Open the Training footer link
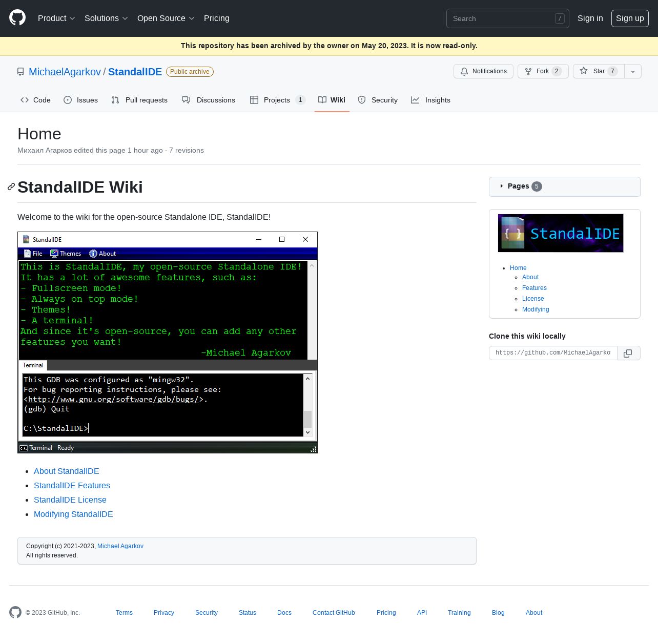Screen dimensions: 658x644 (x=459, y=613)
